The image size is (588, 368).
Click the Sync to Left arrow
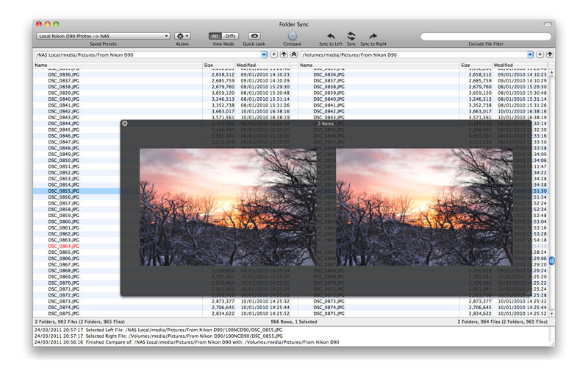point(331,36)
